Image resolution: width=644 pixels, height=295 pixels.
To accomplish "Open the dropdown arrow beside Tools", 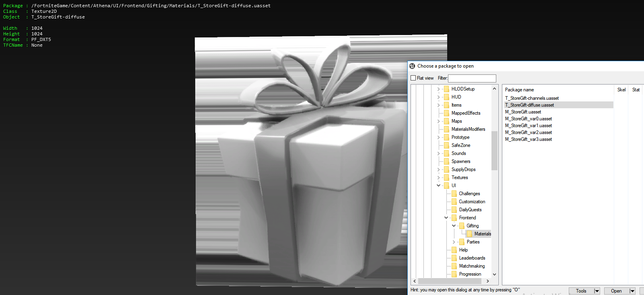I will (597, 291).
